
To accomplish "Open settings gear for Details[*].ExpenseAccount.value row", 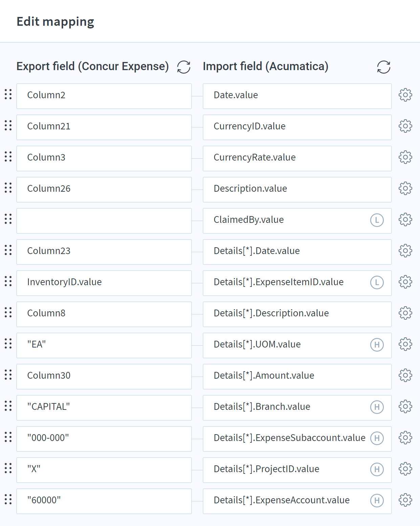I will coord(405,500).
